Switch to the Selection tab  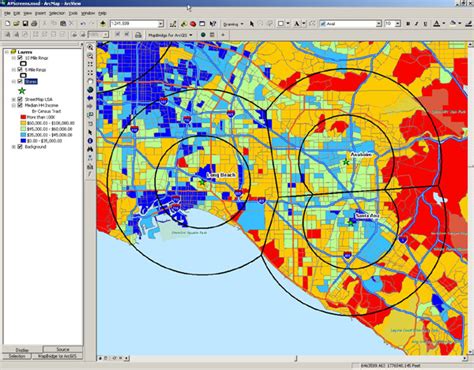tap(17, 356)
